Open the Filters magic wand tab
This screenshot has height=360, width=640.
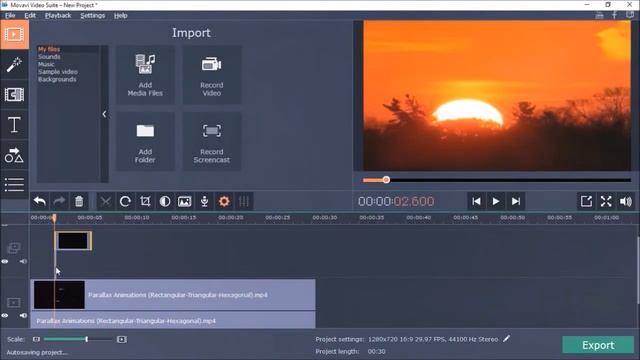14,64
